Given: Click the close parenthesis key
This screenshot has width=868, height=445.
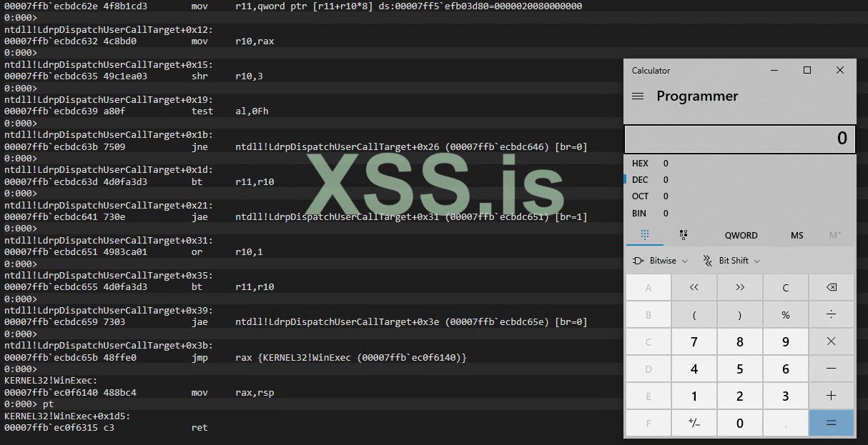Looking at the screenshot, I should tap(739, 314).
